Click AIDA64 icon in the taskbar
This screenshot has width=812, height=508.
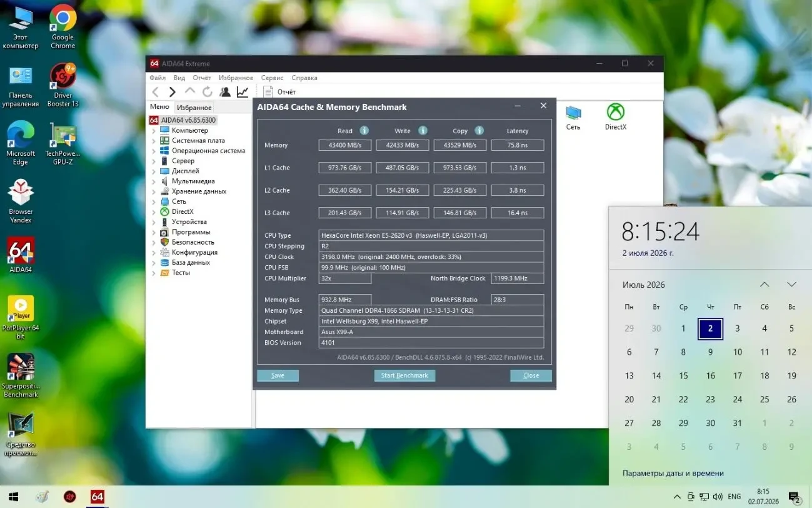tap(97, 497)
